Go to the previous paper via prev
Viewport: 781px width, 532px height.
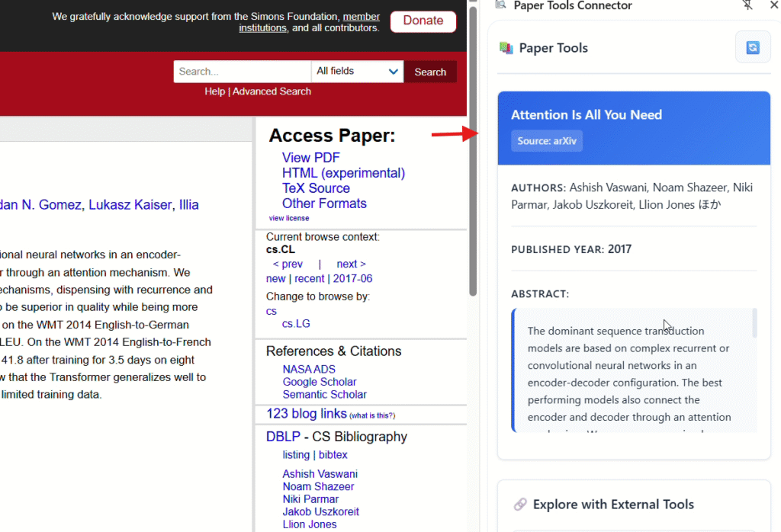[x=288, y=264]
